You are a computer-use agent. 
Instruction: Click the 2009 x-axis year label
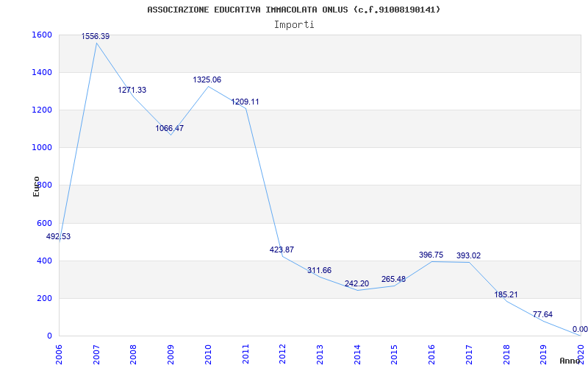point(171,354)
